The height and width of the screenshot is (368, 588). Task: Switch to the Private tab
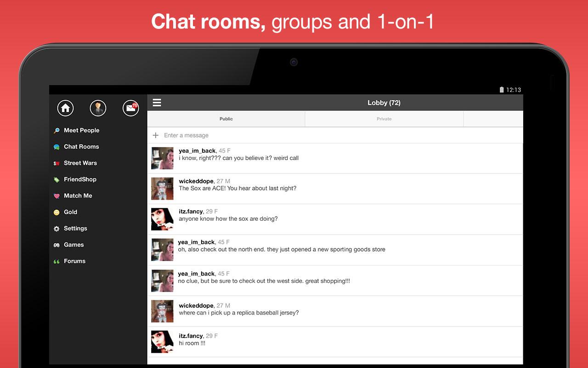pos(384,119)
